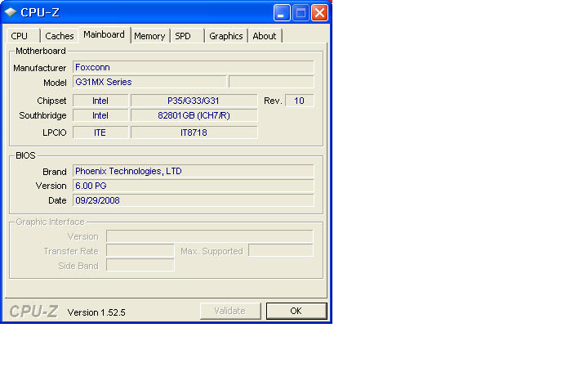Switch to the CPU tab
The image size is (588, 368).
click(x=23, y=36)
